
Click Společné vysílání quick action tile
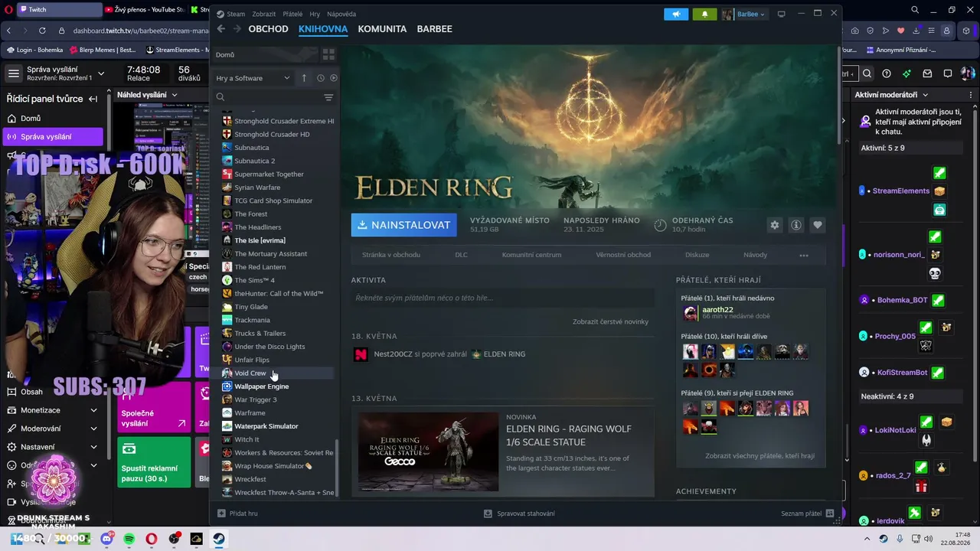pyautogui.click(x=154, y=406)
